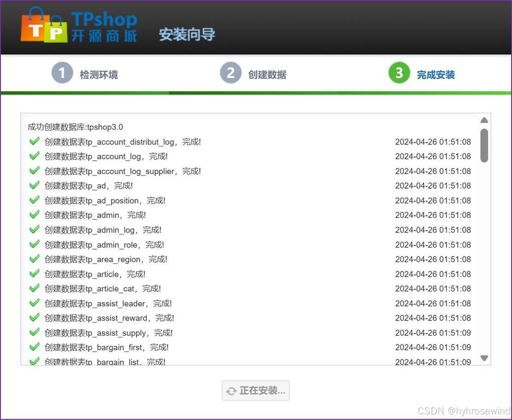The image size is (512, 420).
Task: Click green check beside tp_bargain_first
Action: click(x=34, y=347)
